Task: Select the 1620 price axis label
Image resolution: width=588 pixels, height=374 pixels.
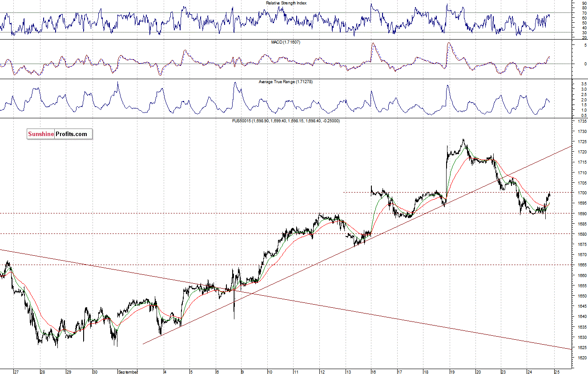Action: tap(581, 358)
